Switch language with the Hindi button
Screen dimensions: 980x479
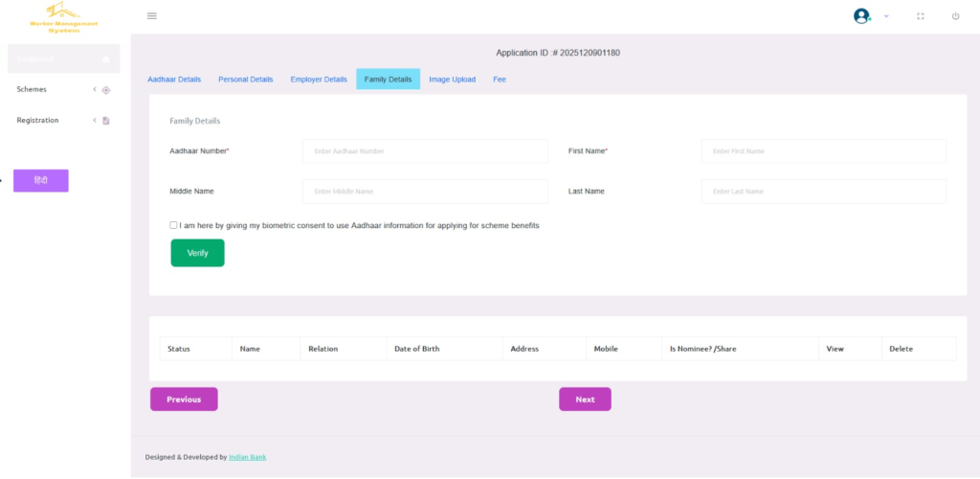[x=41, y=181]
